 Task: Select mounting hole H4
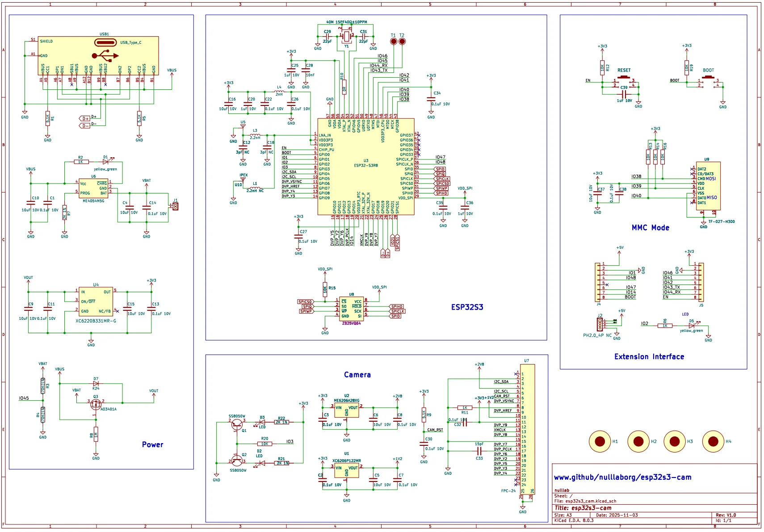713,441
